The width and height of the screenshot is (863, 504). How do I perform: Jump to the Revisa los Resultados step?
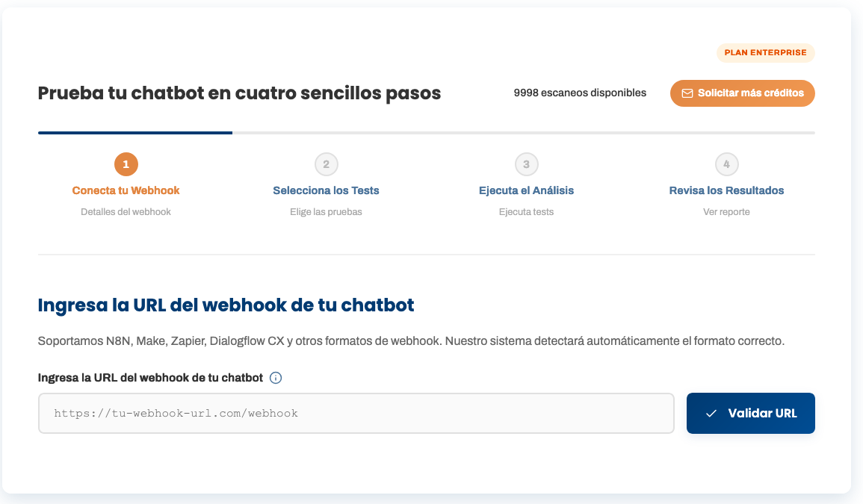(x=726, y=190)
